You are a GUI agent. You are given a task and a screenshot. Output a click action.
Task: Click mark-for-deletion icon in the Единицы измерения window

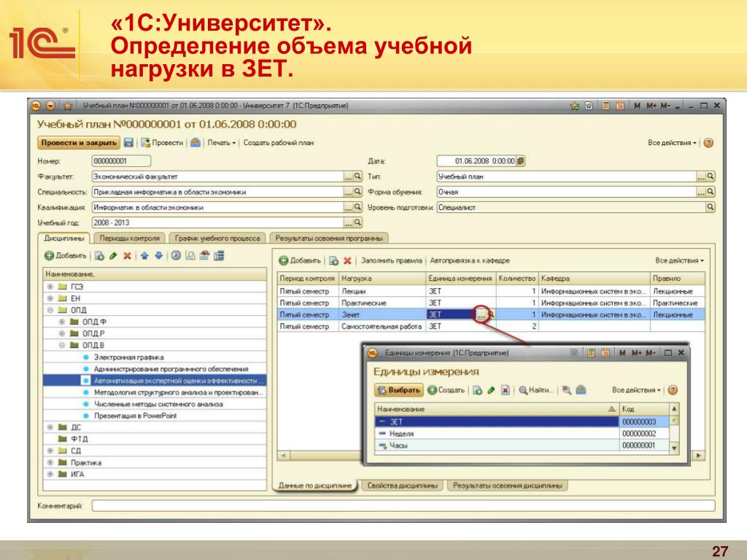(506, 390)
